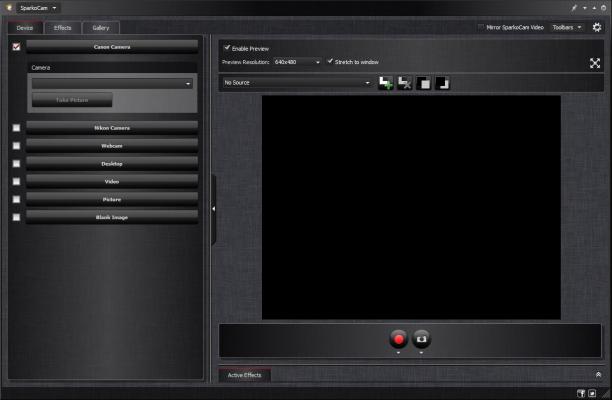Select the Active Effects tab
612x400 pixels.
pos(244,375)
